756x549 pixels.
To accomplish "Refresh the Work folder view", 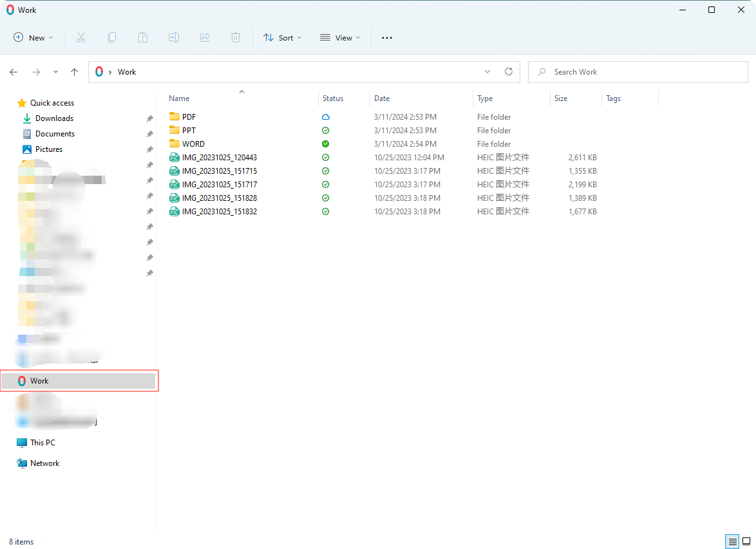I will (509, 71).
